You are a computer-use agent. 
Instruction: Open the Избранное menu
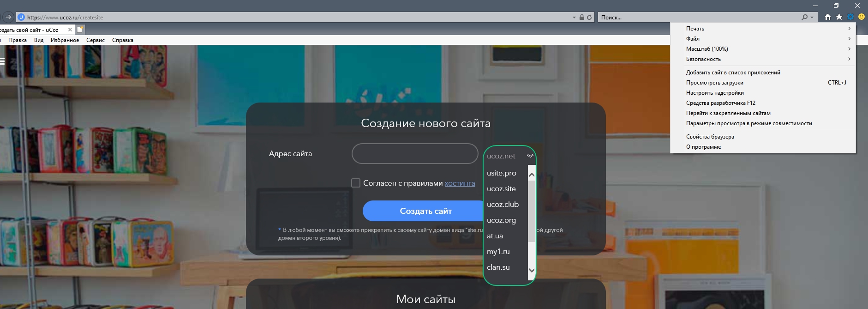tap(65, 40)
